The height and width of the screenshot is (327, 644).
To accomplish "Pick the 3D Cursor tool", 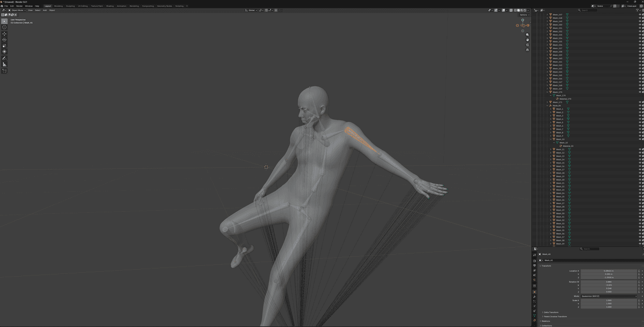I will pos(4,27).
